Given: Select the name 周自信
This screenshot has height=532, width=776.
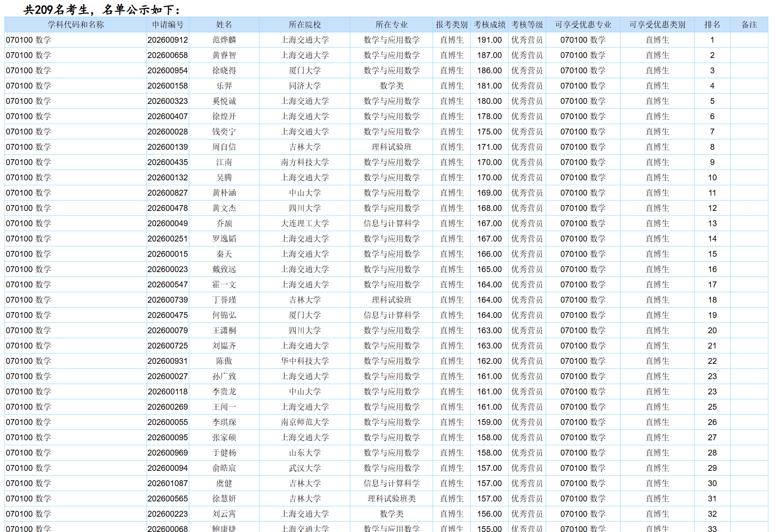Looking at the screenshot, I should pos(224,147).
